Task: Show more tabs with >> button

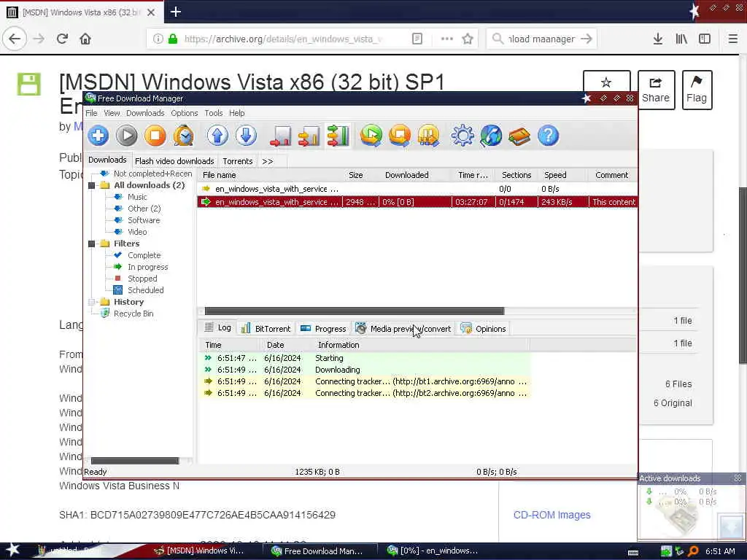Action: (x=268, y=161)
